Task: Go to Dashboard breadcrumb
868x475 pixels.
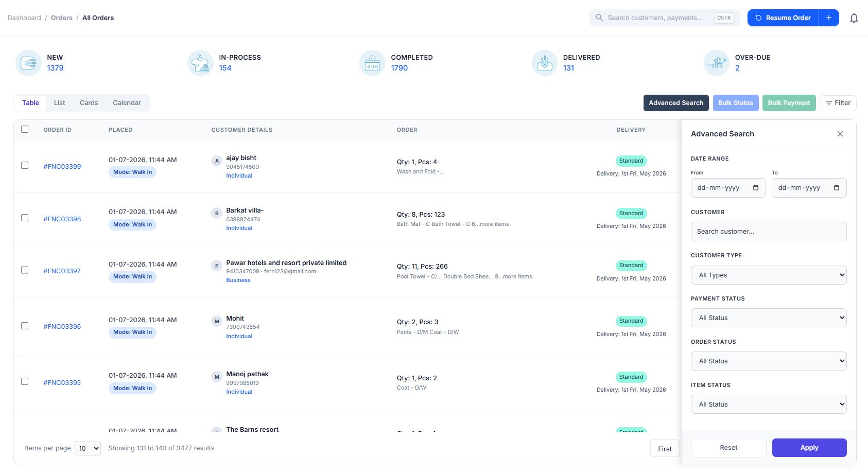Action: [x=24, y=18]
